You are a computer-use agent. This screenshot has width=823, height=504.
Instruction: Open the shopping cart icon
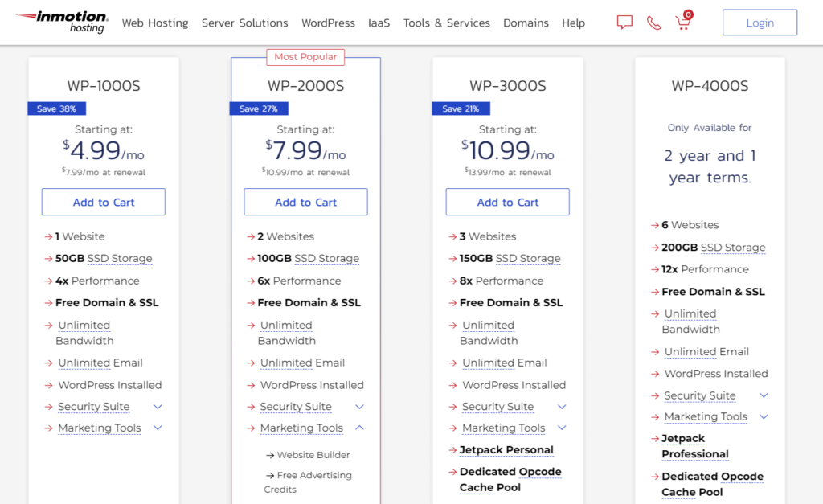pyautogui.click(x=683, y=21)
